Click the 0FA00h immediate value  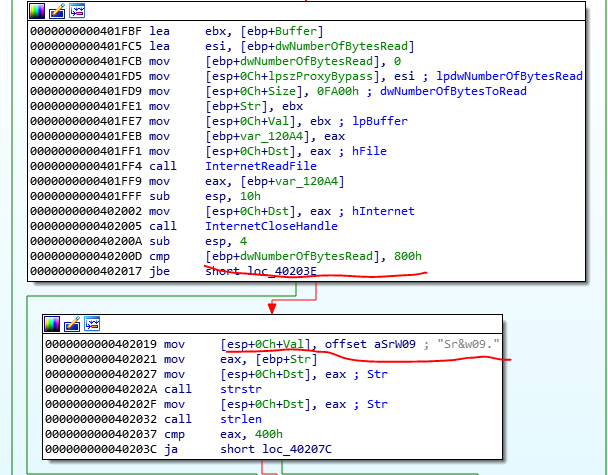click(337, 91)
